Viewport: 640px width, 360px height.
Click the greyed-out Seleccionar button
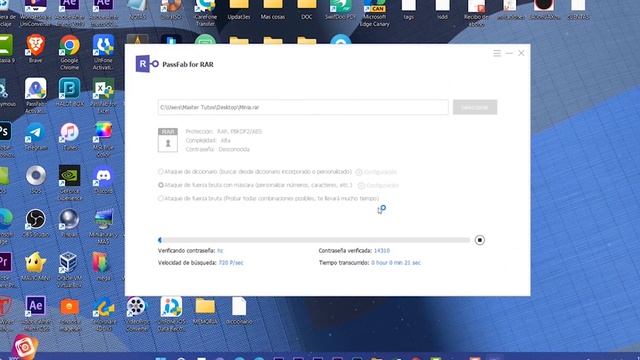pyautogui.click(x=475, y=107)
